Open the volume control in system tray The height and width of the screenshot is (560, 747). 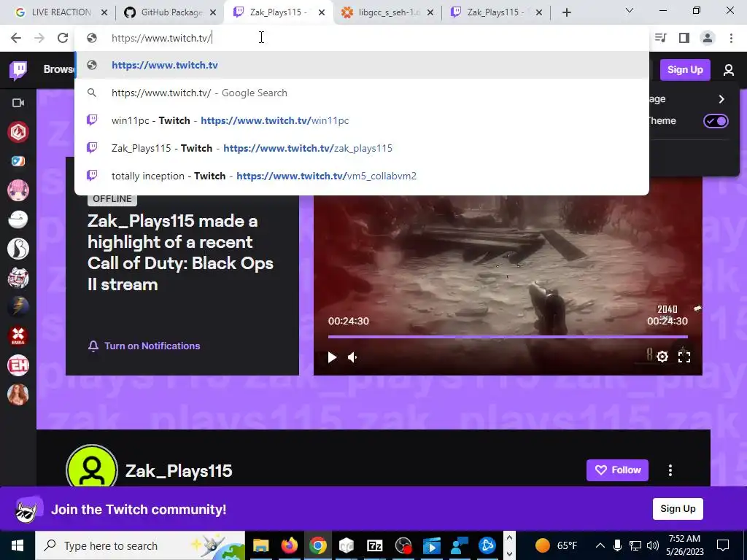(653, 545)
